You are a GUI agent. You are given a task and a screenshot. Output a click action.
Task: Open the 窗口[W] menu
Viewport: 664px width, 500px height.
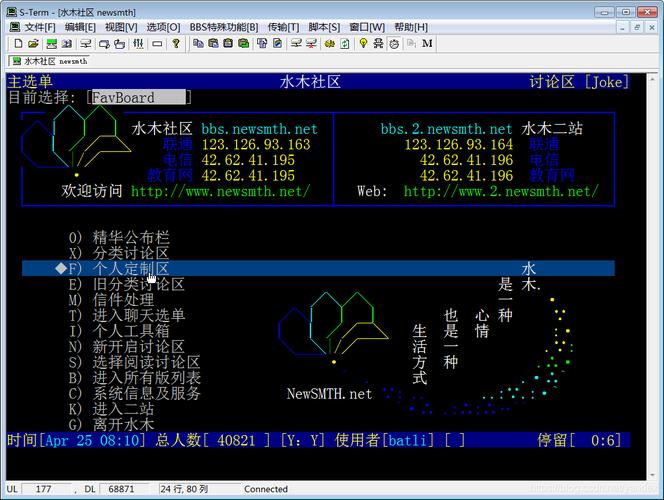pos(367,27)
